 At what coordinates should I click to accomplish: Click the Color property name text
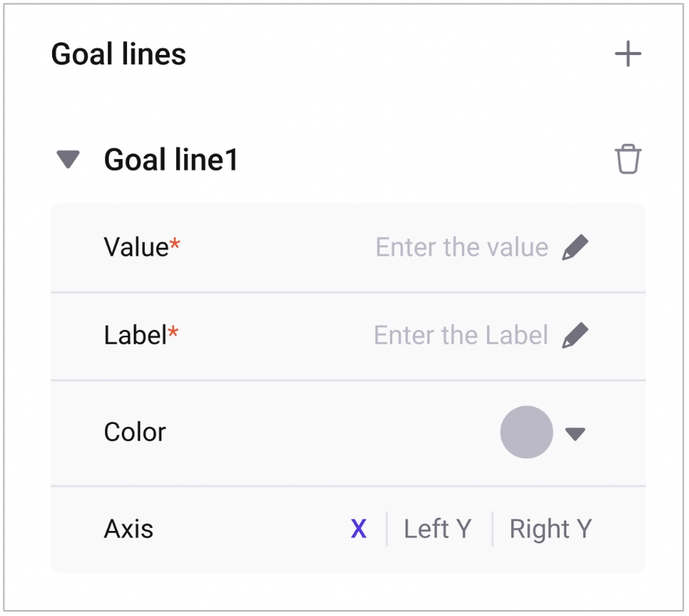[x=135, y=432]
